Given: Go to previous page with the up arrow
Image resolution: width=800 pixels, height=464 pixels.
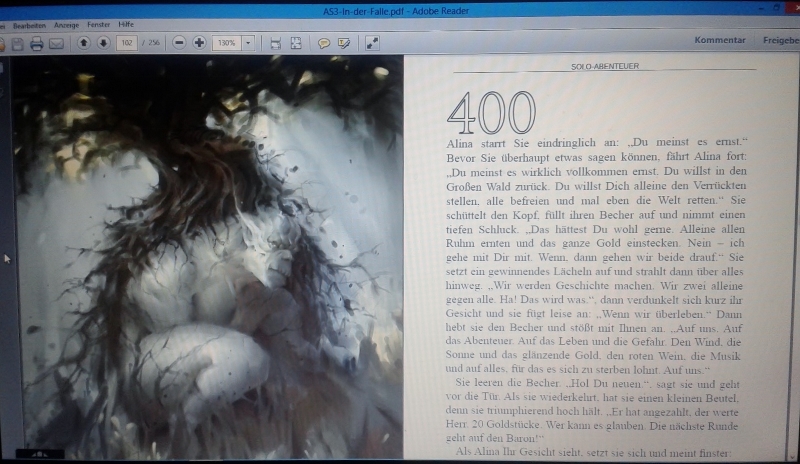Looking at the screenshot, I should click(84, 43).
